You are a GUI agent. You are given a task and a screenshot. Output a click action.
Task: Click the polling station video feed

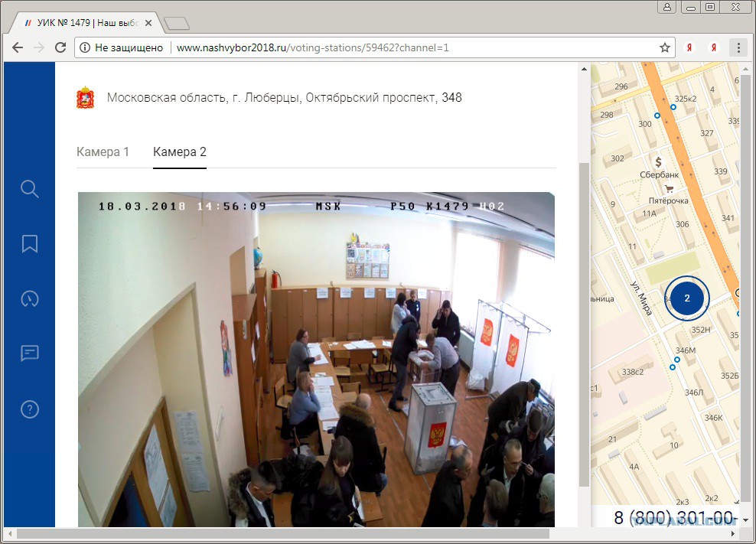tap(316, 360)
